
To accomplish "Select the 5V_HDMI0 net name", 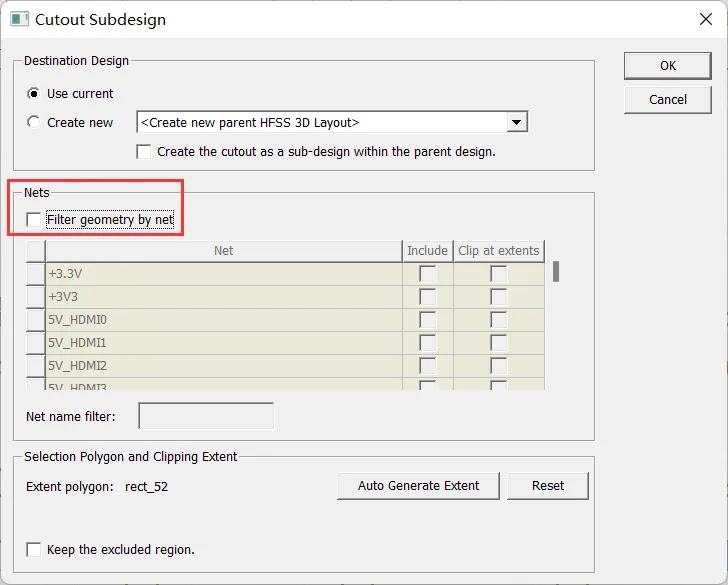I will 78,320.
